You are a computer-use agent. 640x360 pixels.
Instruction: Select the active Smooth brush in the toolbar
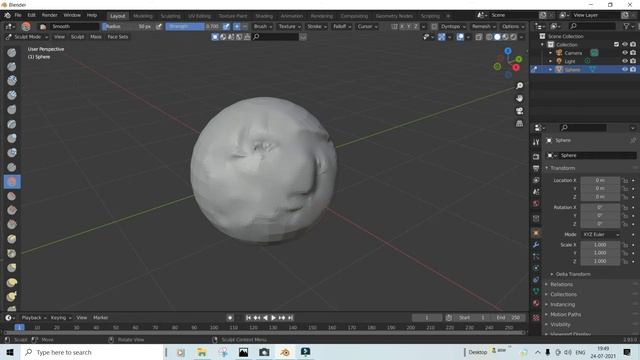12,182
